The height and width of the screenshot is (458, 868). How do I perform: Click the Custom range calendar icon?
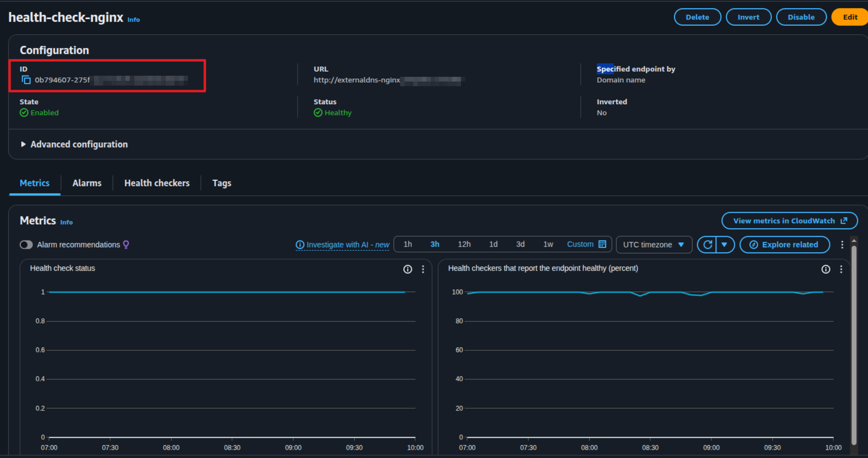pyautogui.click(x=602, y=244)
